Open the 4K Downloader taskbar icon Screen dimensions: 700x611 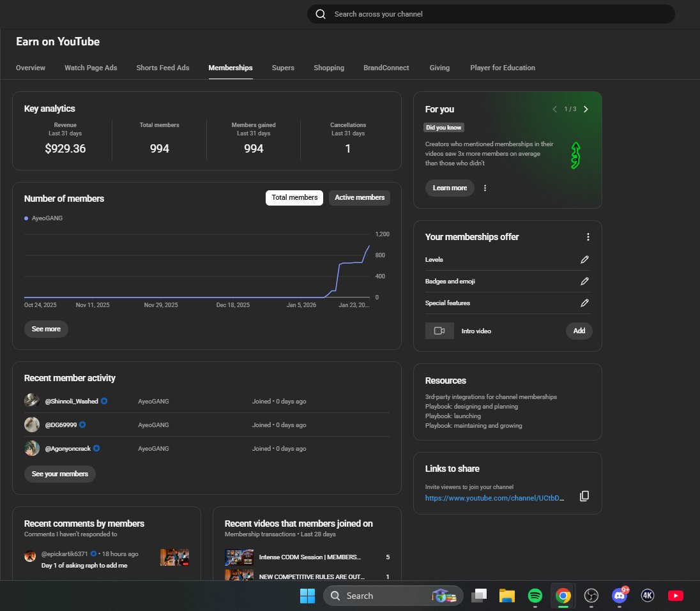click(x=648, y=596)
